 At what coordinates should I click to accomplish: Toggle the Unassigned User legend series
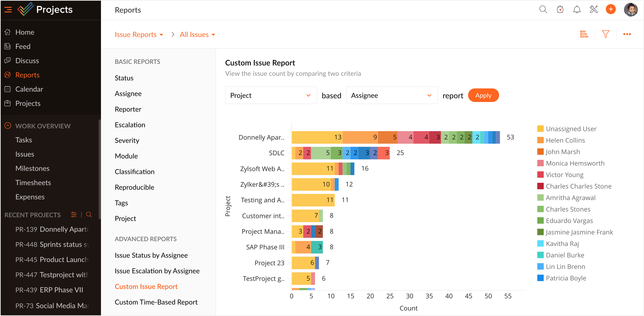click(571, 129)
